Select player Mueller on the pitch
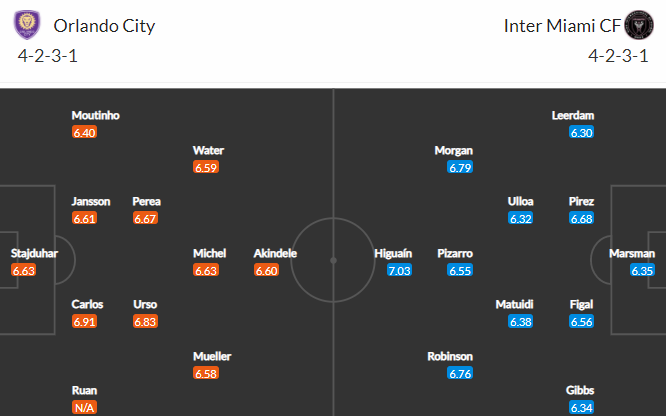666x416 pixels. pyautogui.click(x=212, y=356)
